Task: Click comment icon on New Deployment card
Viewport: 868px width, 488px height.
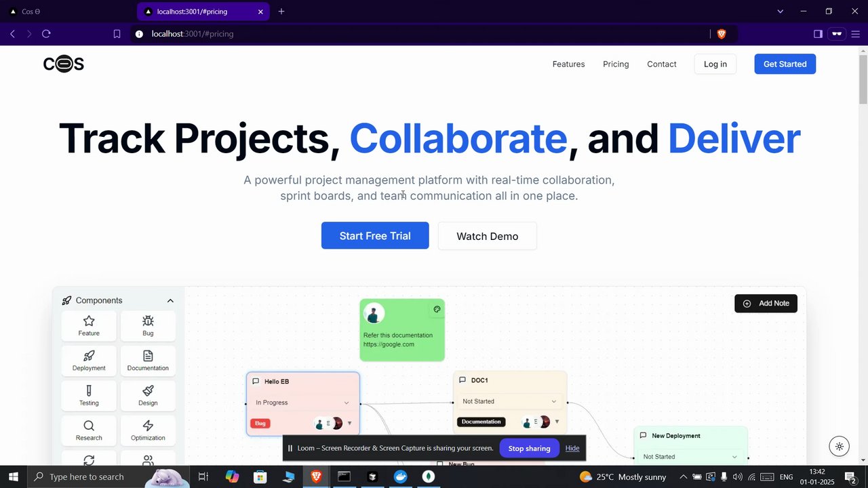Action: 643,436
